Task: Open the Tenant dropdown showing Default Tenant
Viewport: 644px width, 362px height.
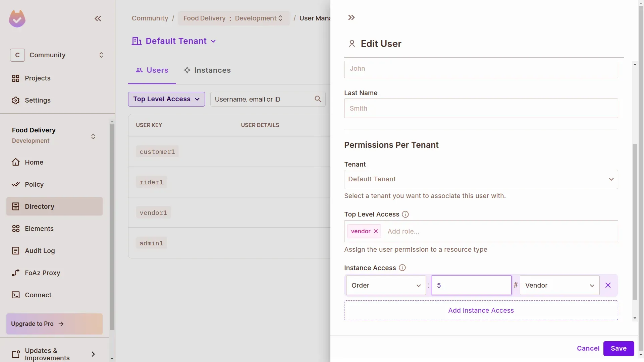Action: [x=481, y=179]
